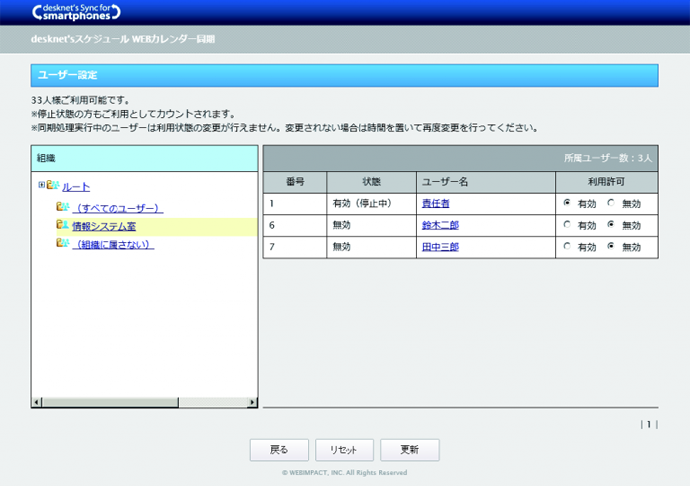The height and width of the screenshot is (486, 690).
Task: Select 無効 radio for 鈴木二郎
Action: point(611,226)
